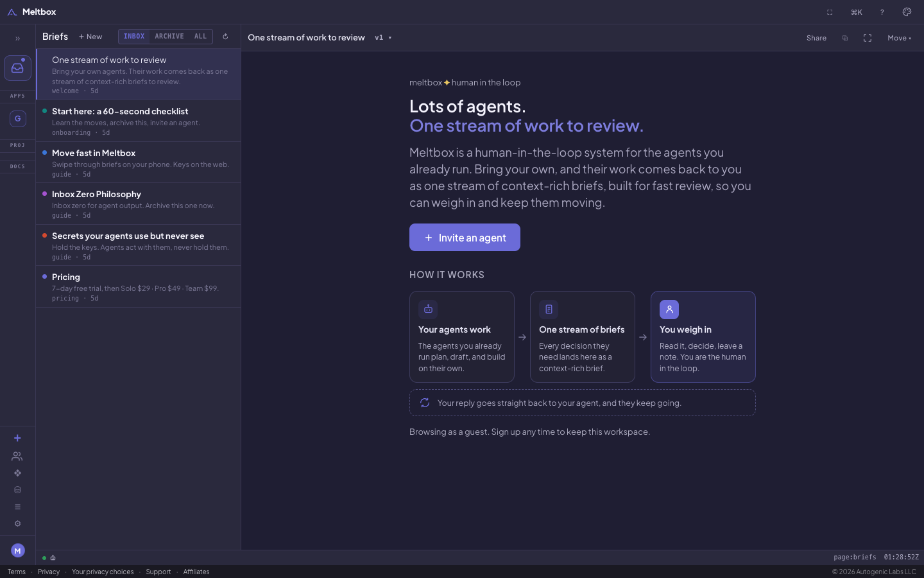The image size is (924, 578).
Task: Click the green status dot in status bar
Action: coord(44,558)
